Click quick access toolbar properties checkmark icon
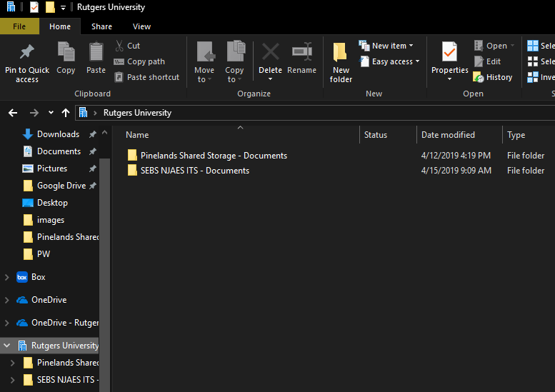 [x=34, y=7]
